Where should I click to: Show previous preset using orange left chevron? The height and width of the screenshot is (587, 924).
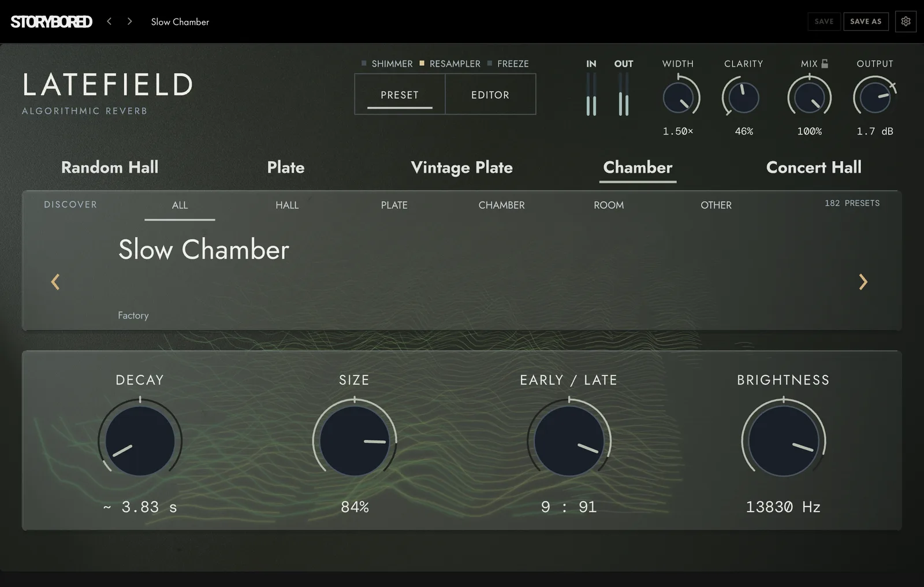[x=55, y=282]
